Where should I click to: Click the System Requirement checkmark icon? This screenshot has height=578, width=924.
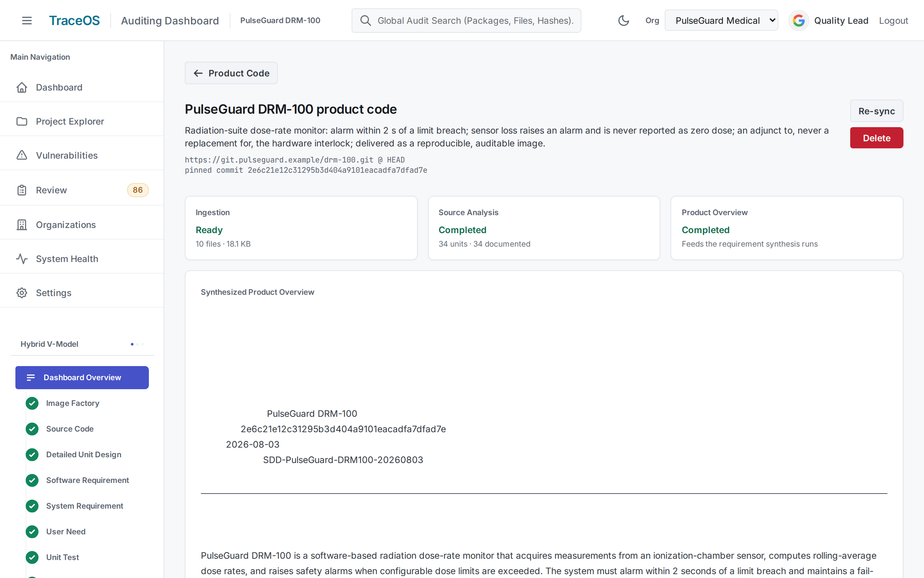pos(32,506)
